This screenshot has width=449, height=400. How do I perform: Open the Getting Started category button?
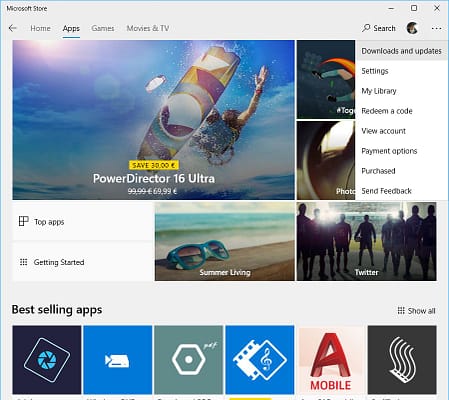[x=82, y=262]
